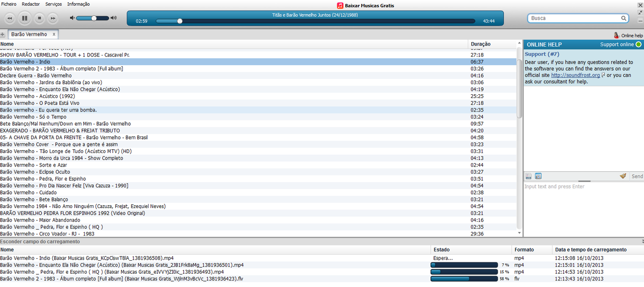Clear chat with the broom icon

click(623, 176)
